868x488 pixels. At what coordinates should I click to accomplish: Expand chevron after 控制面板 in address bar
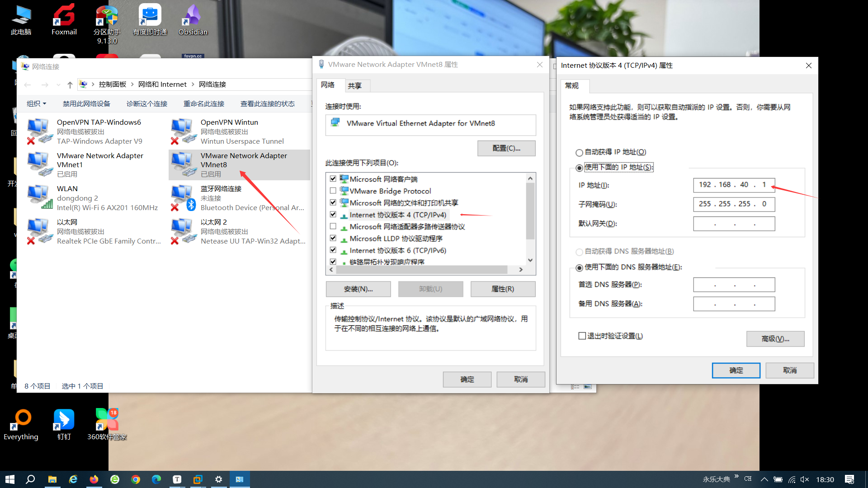(132, 84)
